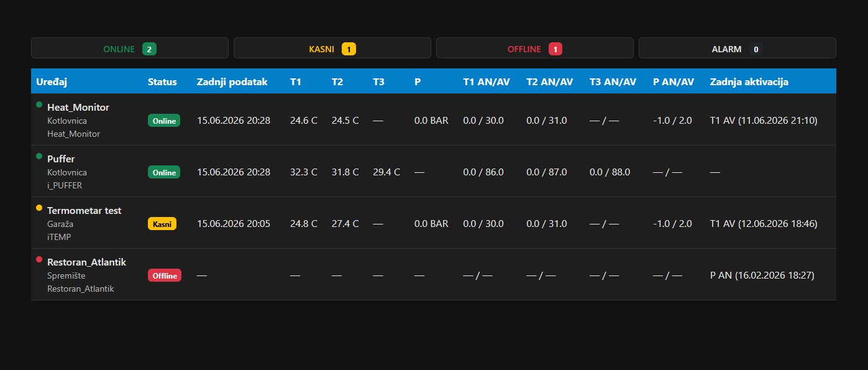Sort by the Status column header
Image resolution: width=868 pixels, height=370 pixels.
(162, 81)
